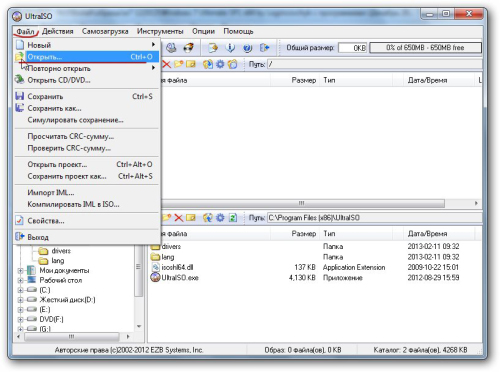Open the Новый submenu arrow
Viewport: 500px width, 372px height.
click(153, 44)
